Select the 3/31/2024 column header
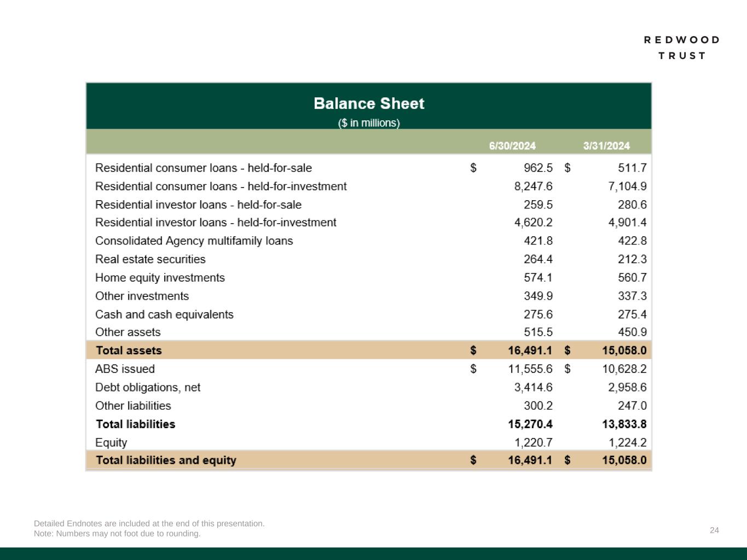The width and height of the screenshot is (747, 560). (606, 146)
